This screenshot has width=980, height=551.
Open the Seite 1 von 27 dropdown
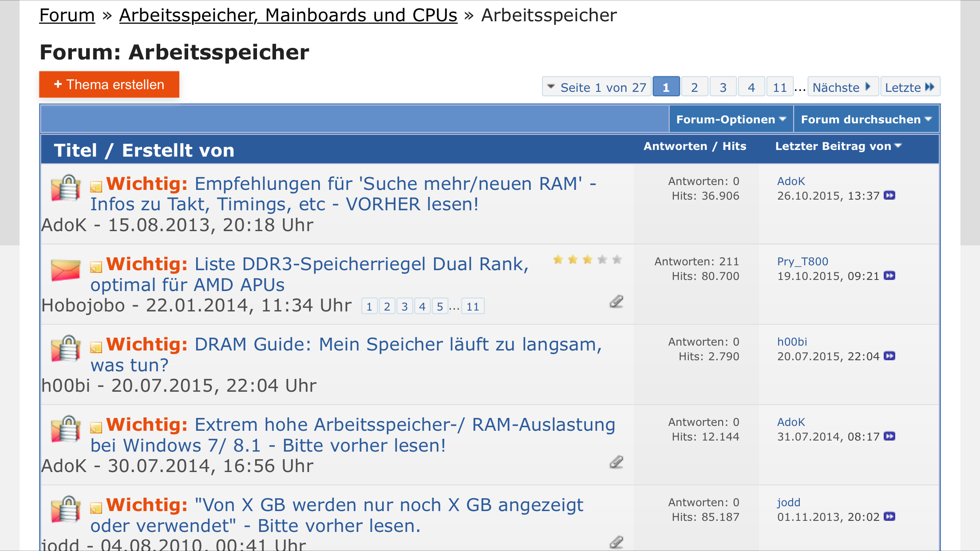point(597,87)
